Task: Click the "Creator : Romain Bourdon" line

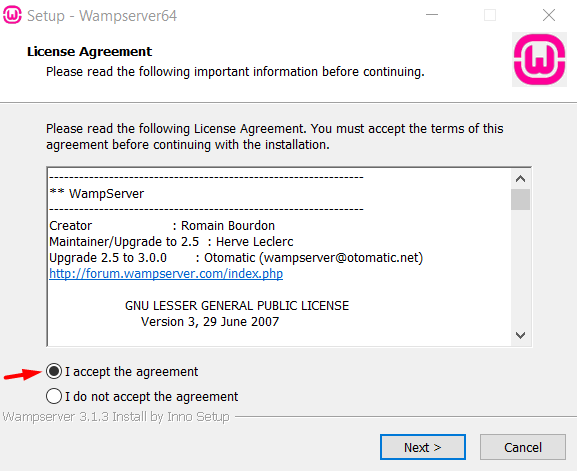Action: [162, 226]
